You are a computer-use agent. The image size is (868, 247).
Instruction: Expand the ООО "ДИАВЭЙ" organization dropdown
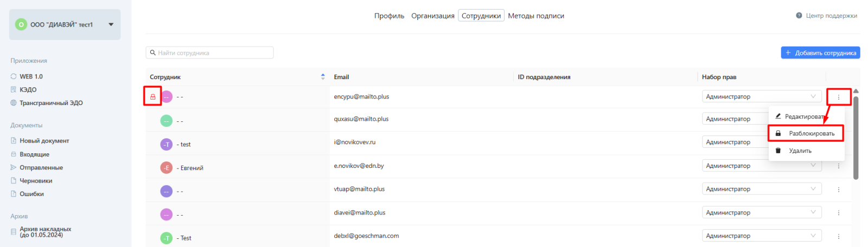tap(111, 24)
